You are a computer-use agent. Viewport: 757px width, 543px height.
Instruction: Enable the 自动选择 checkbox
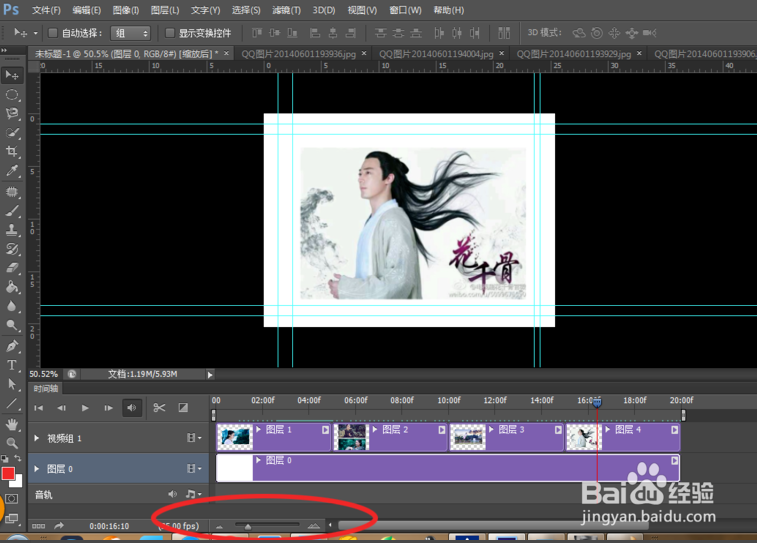tap(53, 33)
